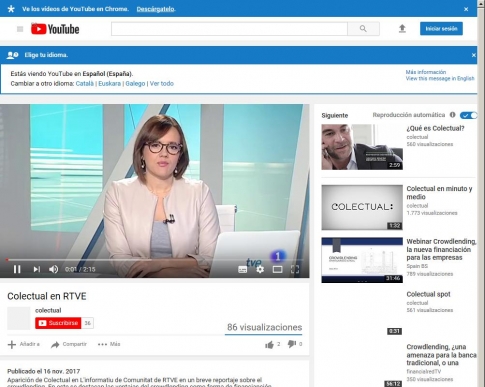Click the subscriber count '36'
The image size is (485, 387).
[87, 323]
